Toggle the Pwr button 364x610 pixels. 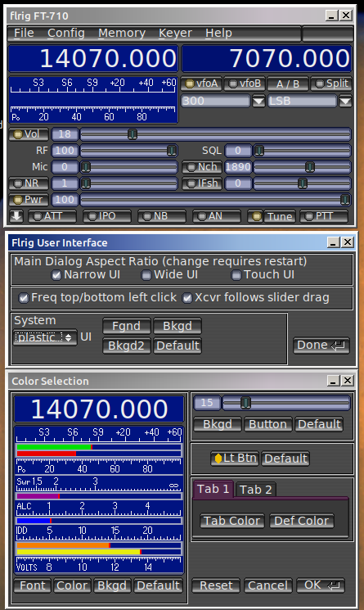point(29,200)
